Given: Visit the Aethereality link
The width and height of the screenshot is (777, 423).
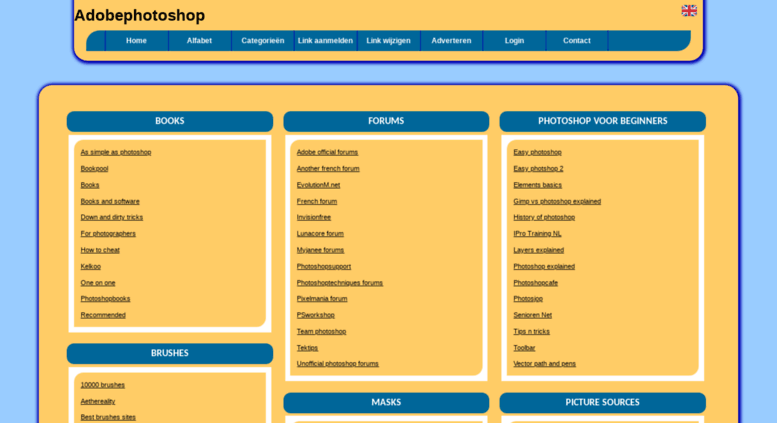Looking at the screenshot, I should 98,401.
